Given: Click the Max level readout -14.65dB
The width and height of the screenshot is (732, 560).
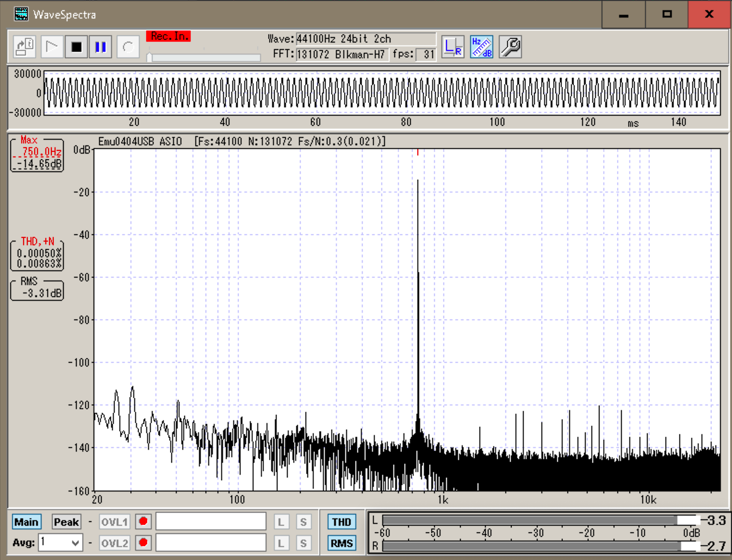Looking at the screenshot, I should [39, 164].
